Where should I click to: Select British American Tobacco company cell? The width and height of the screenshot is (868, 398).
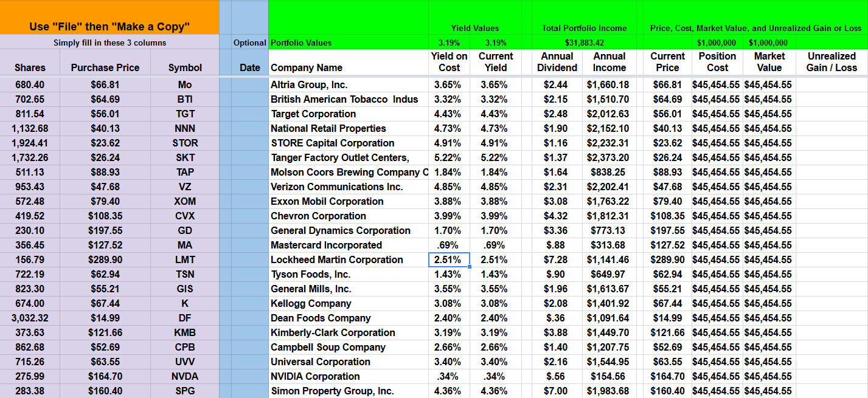[x=349, y=99]
